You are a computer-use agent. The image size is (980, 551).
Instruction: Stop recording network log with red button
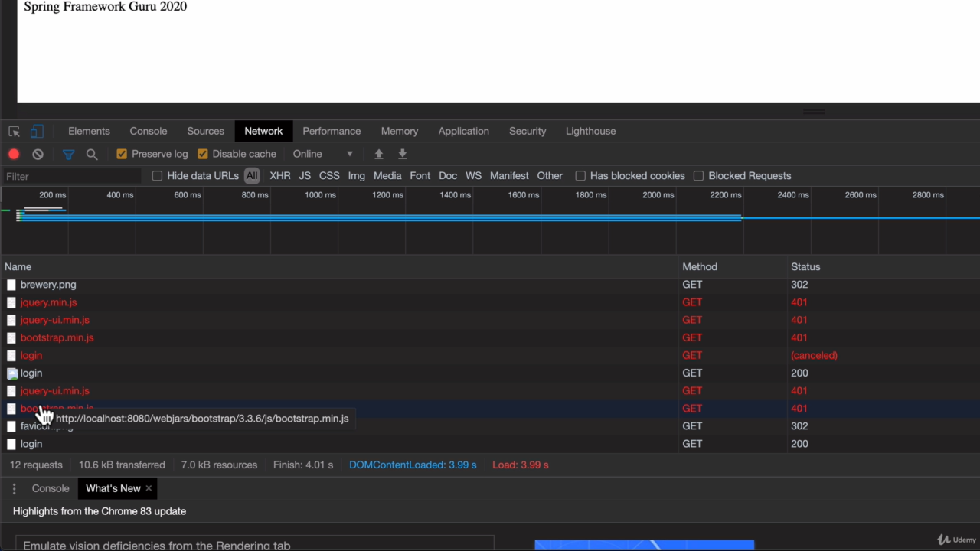click(x=14, y=154)
